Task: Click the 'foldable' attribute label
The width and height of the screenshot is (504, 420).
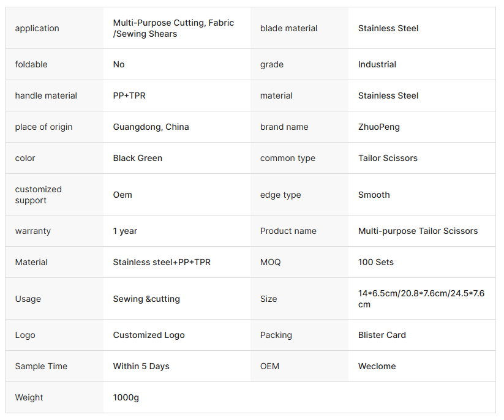Action: pyautogui.click(x=31, y=64)
